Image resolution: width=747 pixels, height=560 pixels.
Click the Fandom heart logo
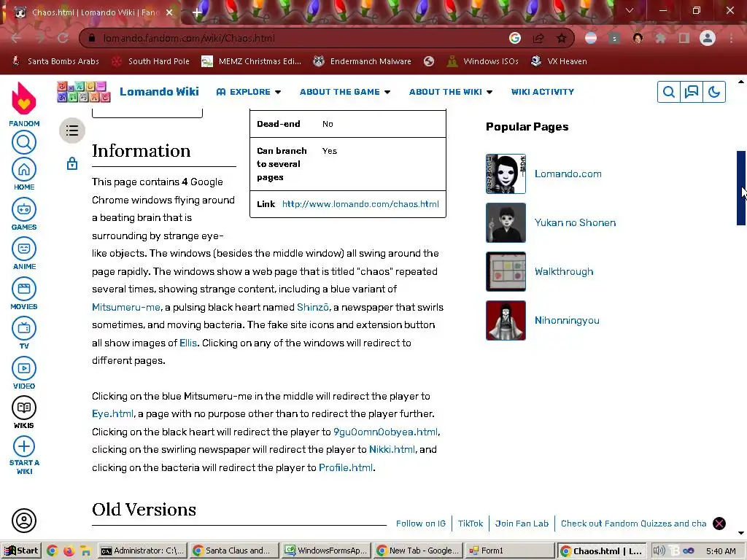click(x=24, y=98)
